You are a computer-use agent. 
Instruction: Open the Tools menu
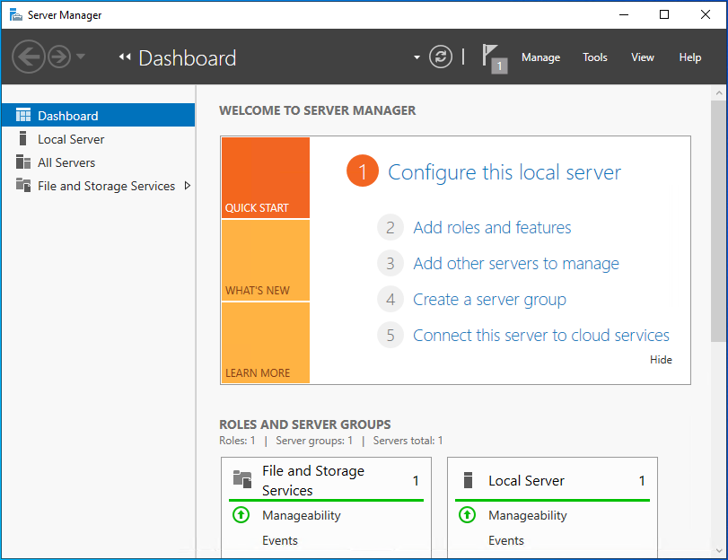pyautogui.click(x=595, y=57)
